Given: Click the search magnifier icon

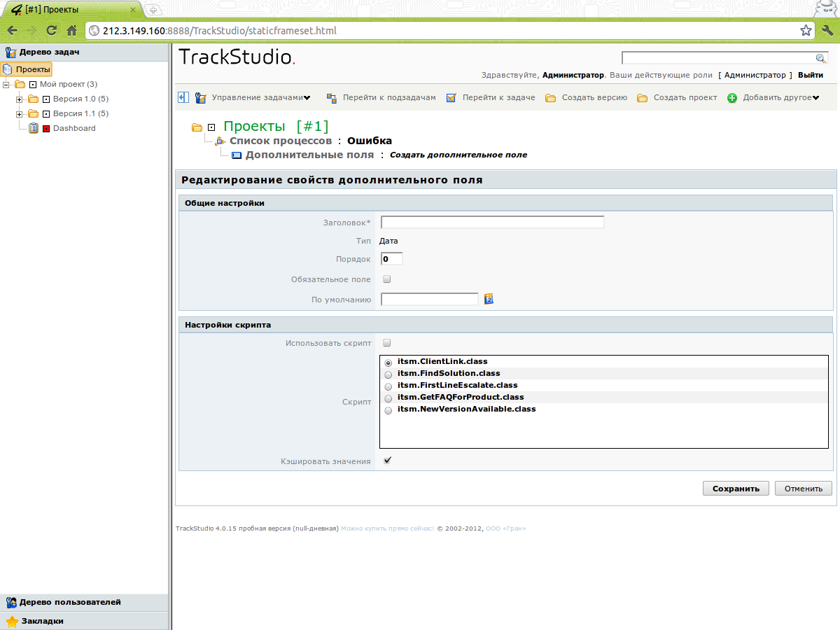Looking at the screenshot, I should pos(821,58).
